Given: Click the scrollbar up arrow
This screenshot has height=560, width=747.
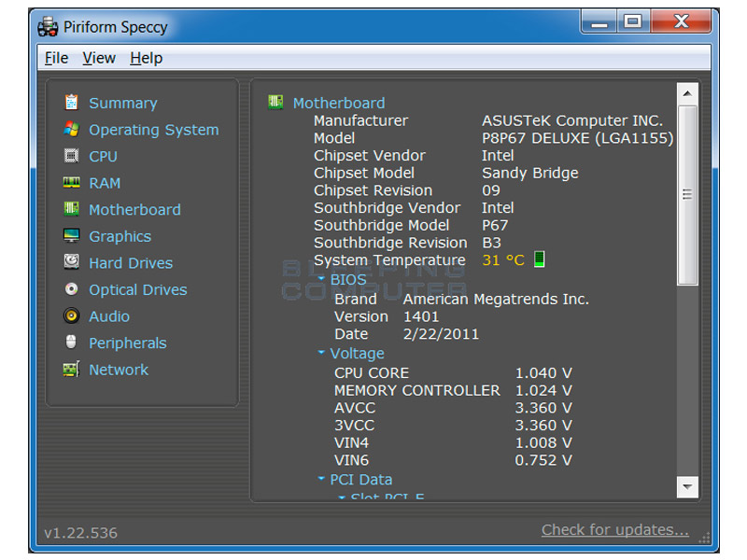Looking at the screenshot, I should (687, 93).
